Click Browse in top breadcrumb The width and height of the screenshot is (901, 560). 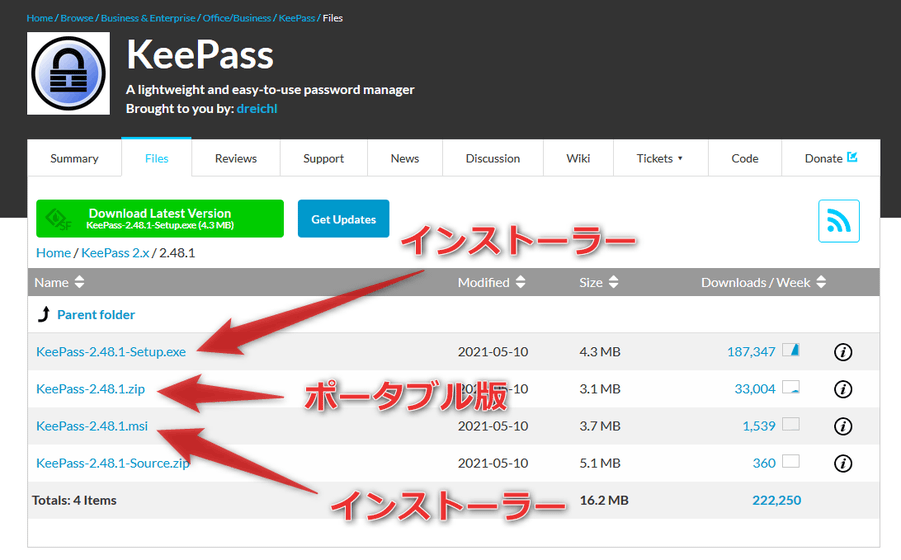pyautogui.click(x=76, y=18)
